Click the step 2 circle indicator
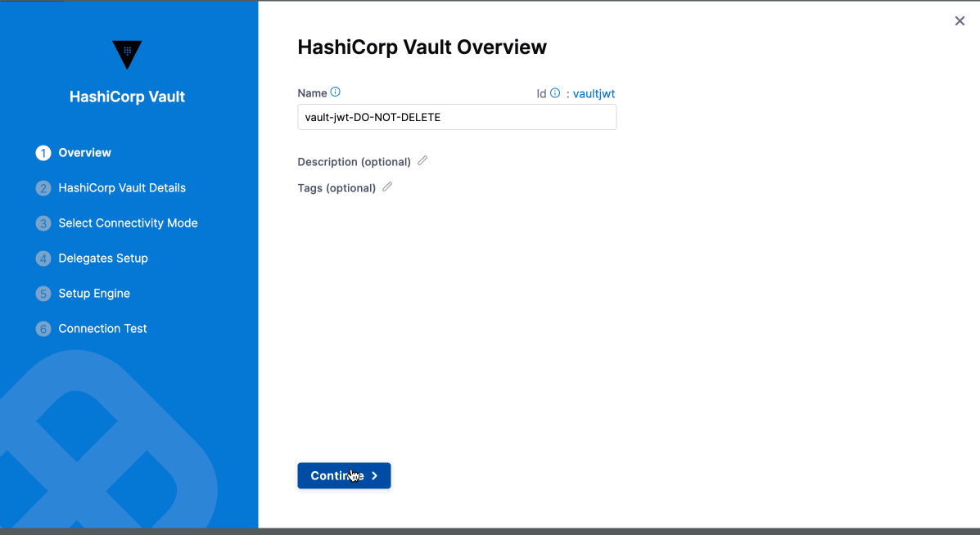980x535 pixels. point(43,187)
